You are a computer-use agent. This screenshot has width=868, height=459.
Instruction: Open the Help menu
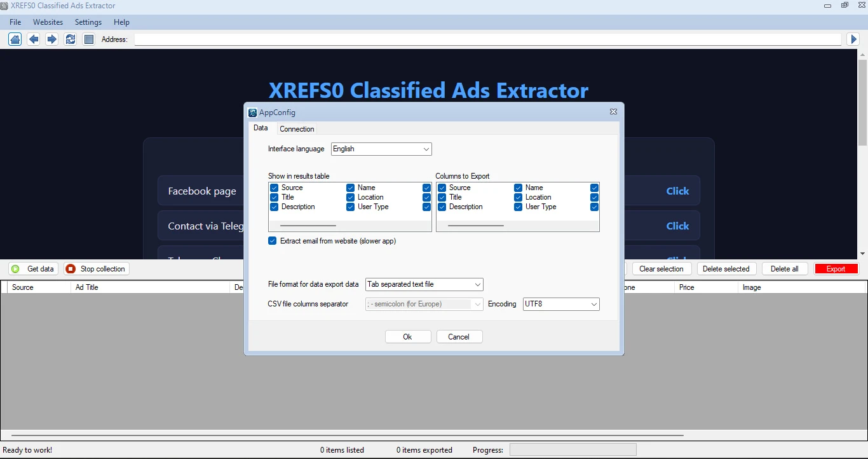point(121,22)
